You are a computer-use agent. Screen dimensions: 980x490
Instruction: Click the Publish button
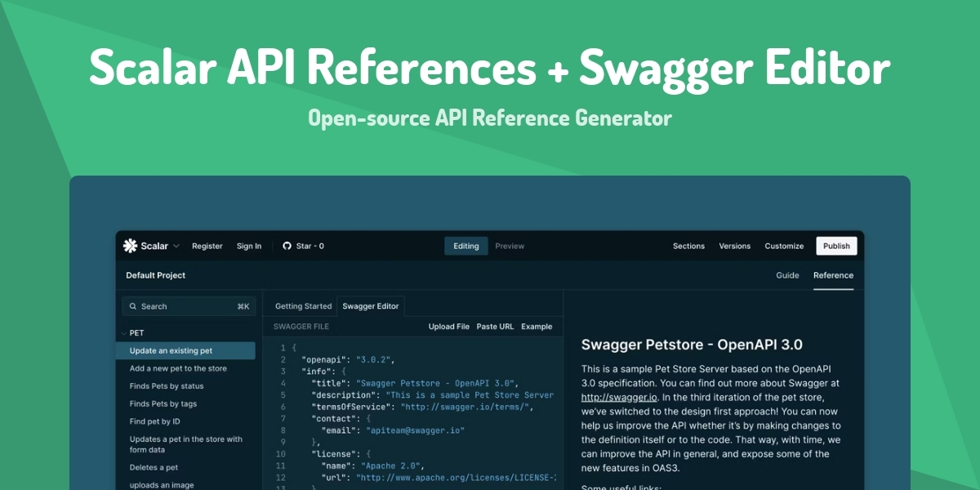[836, 245]
